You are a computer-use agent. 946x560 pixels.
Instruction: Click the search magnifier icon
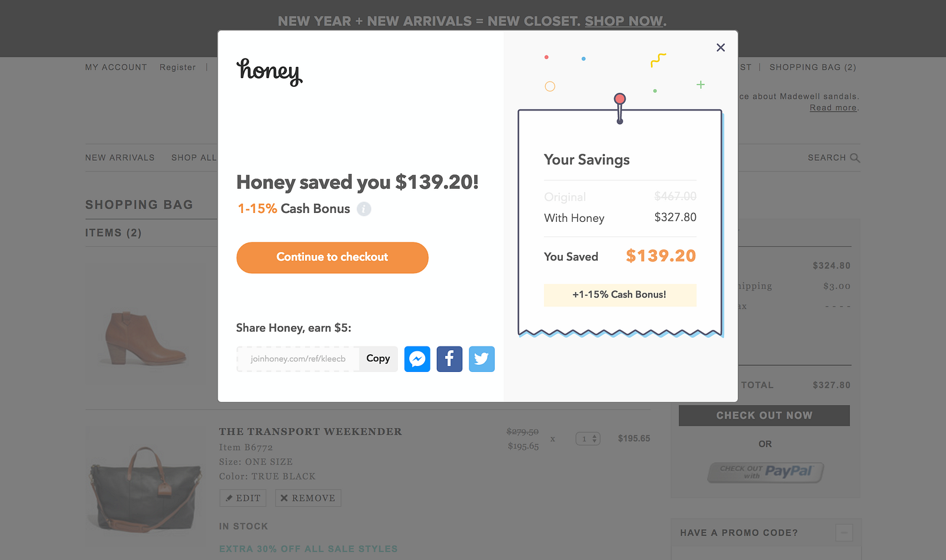pyautogui.click(x=855, y=158)
